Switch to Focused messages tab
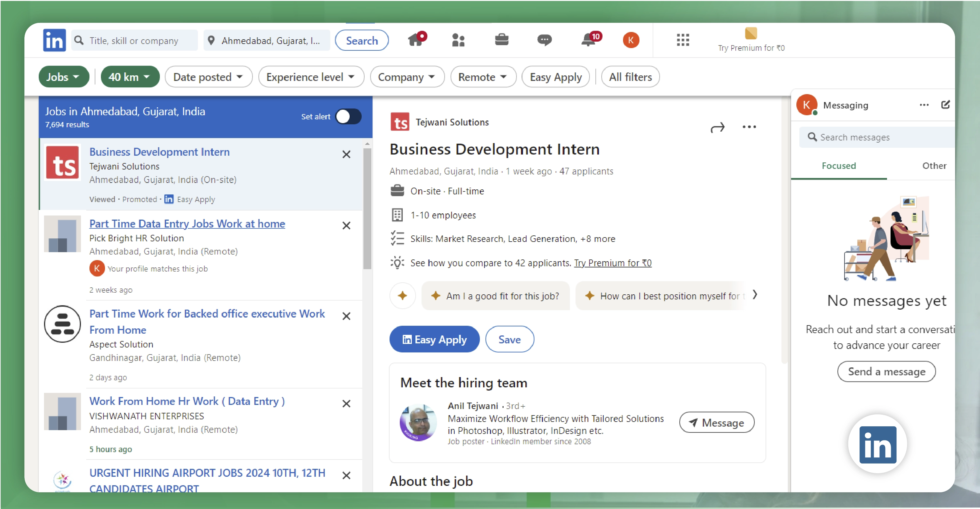 pyautogui.click(x=839, y=166)
